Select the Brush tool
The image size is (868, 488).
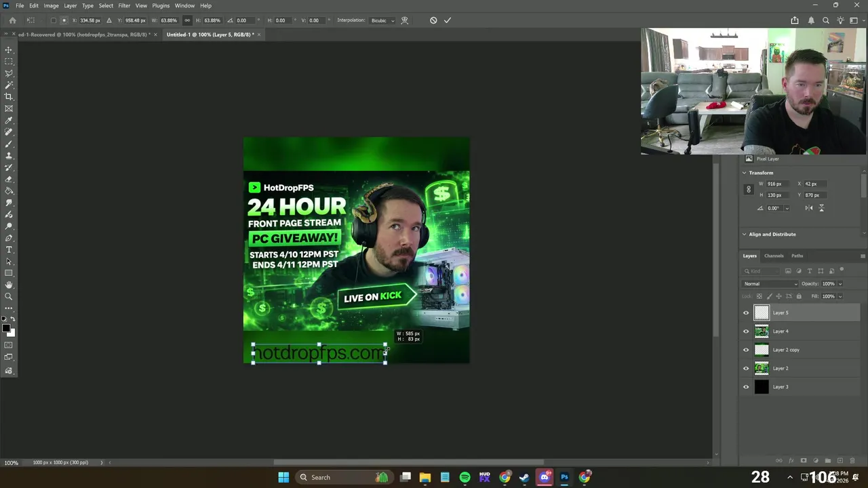[x=9, y=144]
